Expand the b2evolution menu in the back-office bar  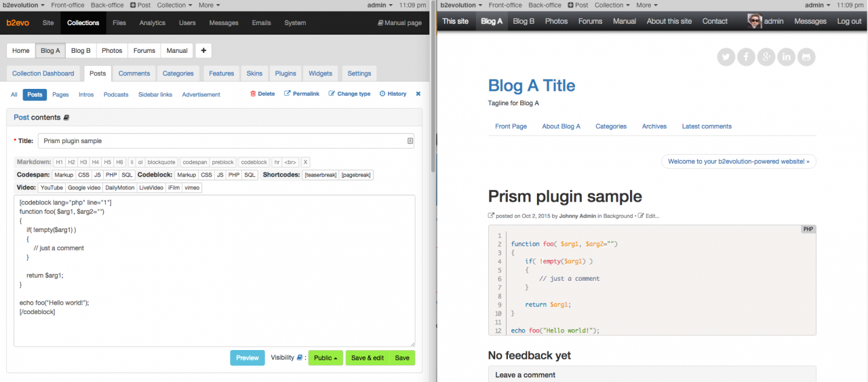point(24,5)
